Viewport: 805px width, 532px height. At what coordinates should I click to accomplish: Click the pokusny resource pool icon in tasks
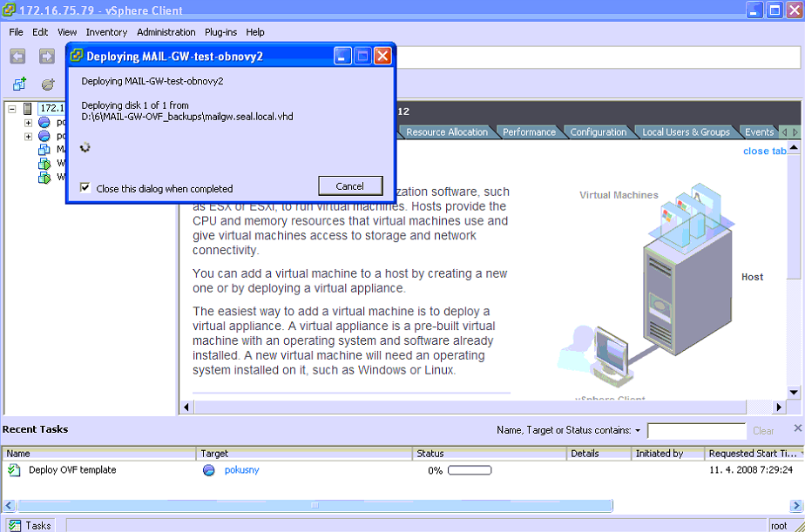[209, 470]
